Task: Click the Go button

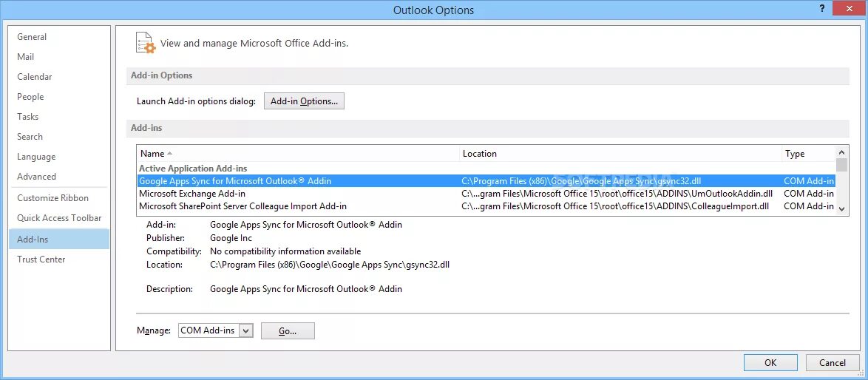Action: coord(288,330)
